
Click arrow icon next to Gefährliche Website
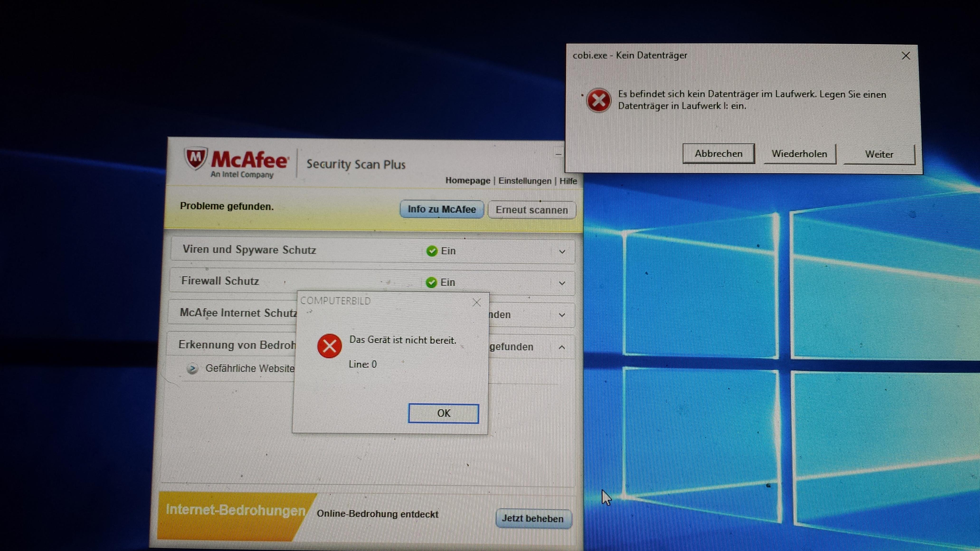[x=193, y=368]
